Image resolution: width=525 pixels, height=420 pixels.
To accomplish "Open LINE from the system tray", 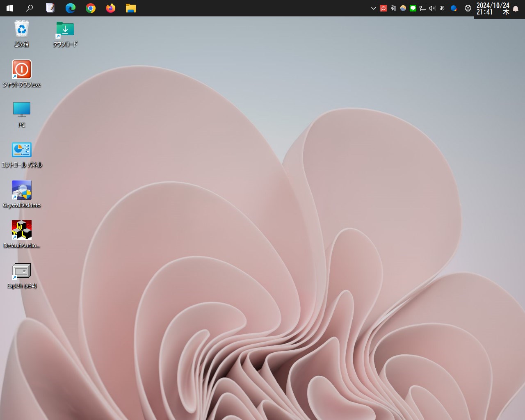I will [x=413, y=8].
